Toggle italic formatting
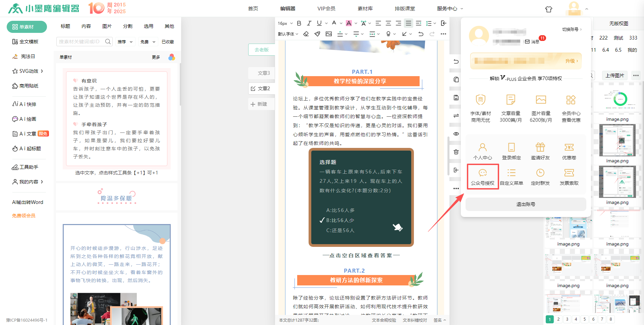The image size is (644, 325). [x=309, y=23]
